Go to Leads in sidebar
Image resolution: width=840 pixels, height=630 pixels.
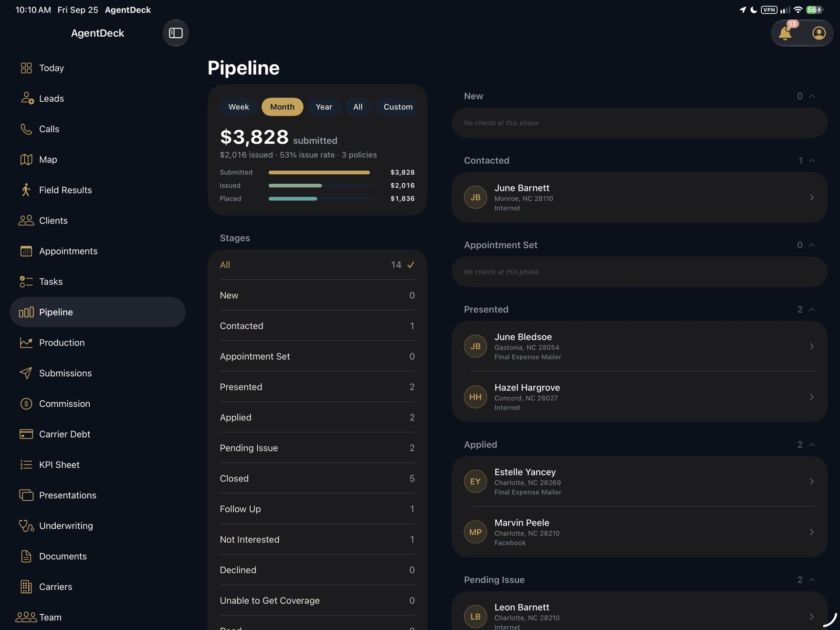pos(97,98)
